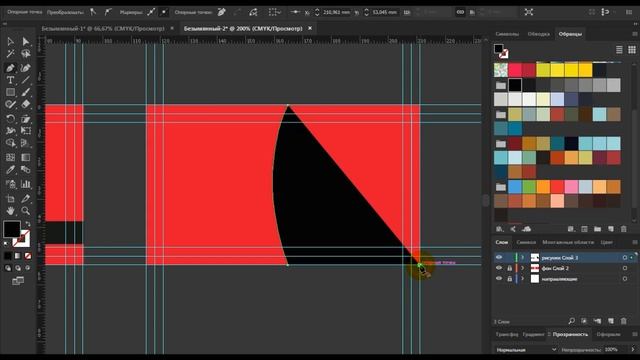The image size is (640, 360).
Task: Open the Swatches panel options menu
Action: click(635, 34)
